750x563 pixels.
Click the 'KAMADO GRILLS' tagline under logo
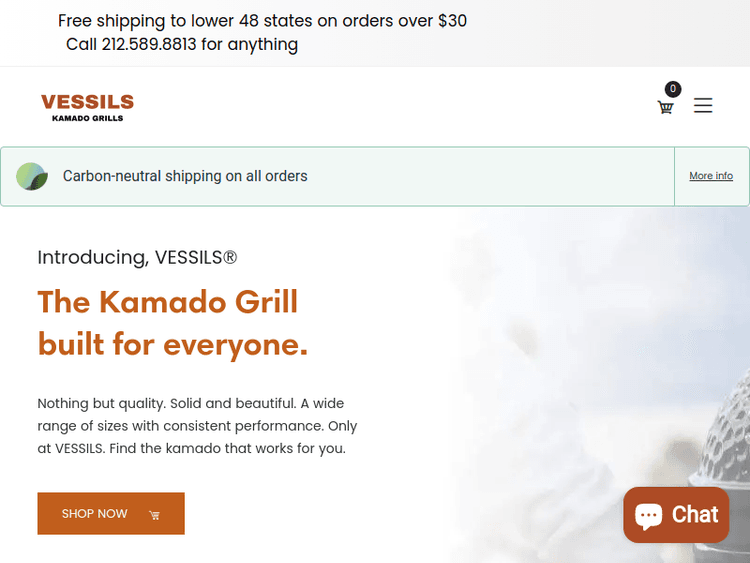87,118
